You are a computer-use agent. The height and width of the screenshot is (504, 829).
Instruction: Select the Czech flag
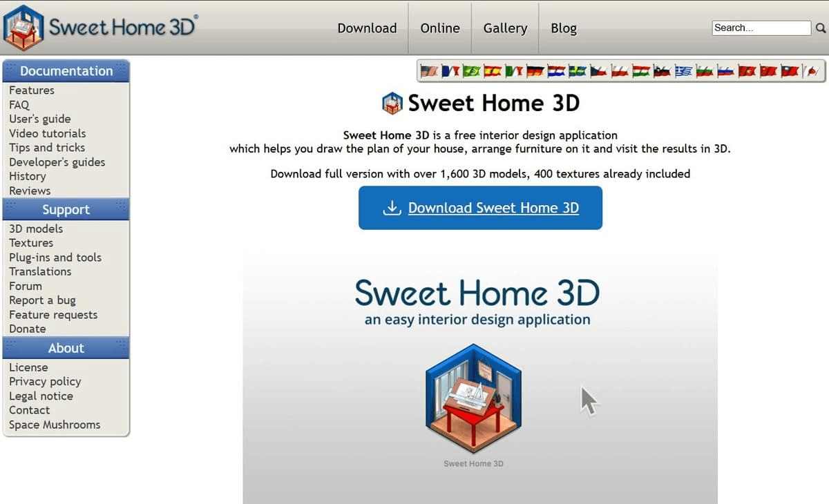tap(599, 71)
